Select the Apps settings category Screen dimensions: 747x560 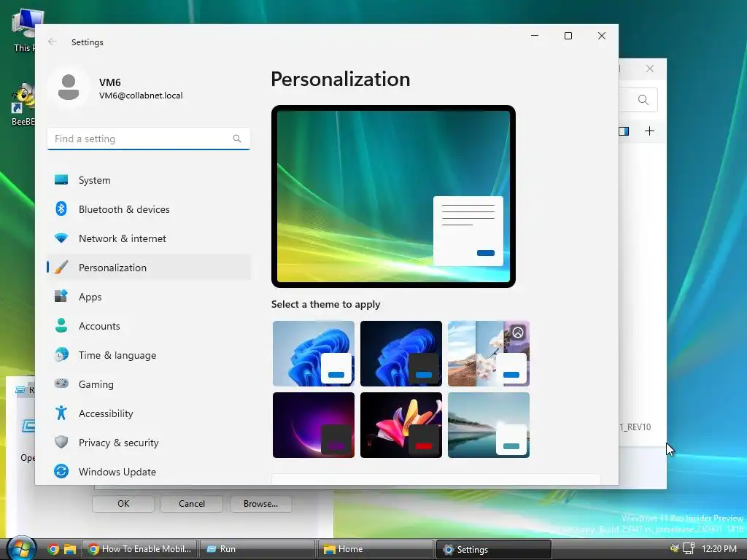point(149,296)
